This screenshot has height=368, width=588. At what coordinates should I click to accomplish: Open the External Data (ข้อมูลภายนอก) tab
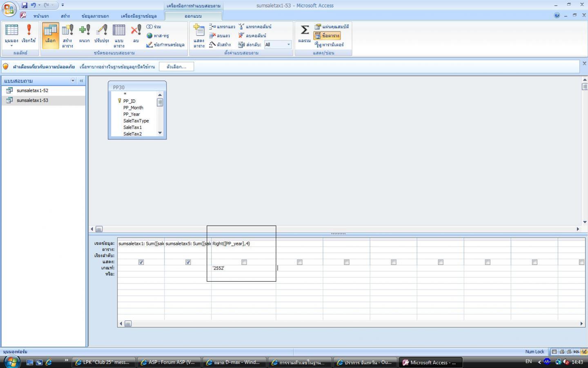click(x=95, y=16)
